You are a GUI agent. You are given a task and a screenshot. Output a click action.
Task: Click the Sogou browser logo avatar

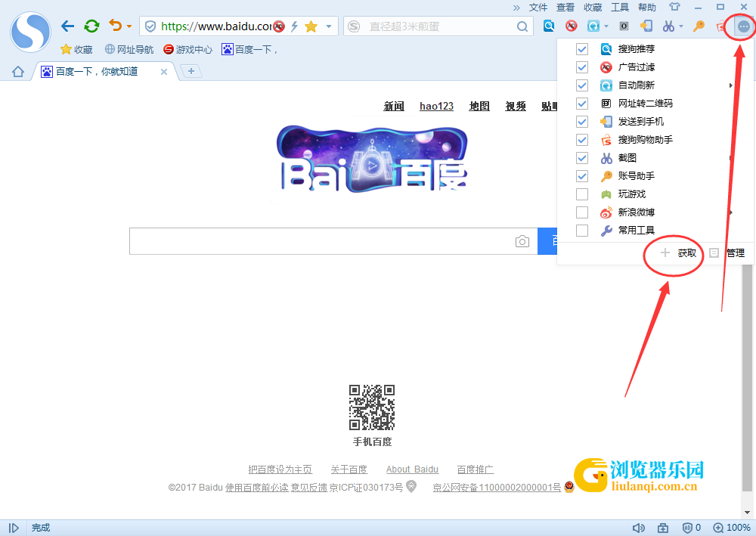30,32
